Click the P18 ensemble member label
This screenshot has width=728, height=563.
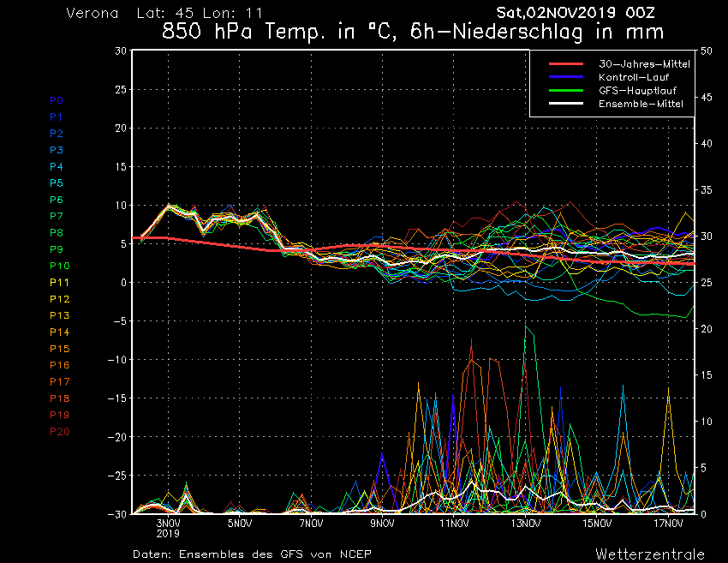(x=59, y=398)
